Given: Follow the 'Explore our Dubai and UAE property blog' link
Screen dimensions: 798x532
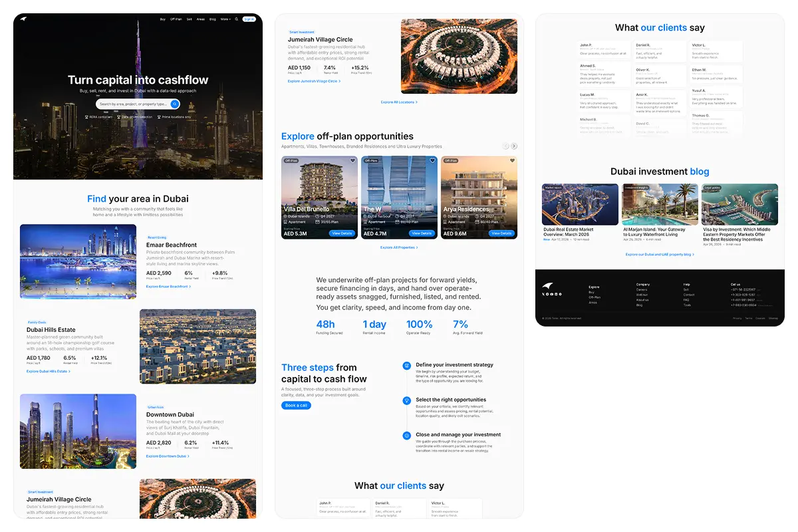Looking at the screenshot, I should coord(660,255).
